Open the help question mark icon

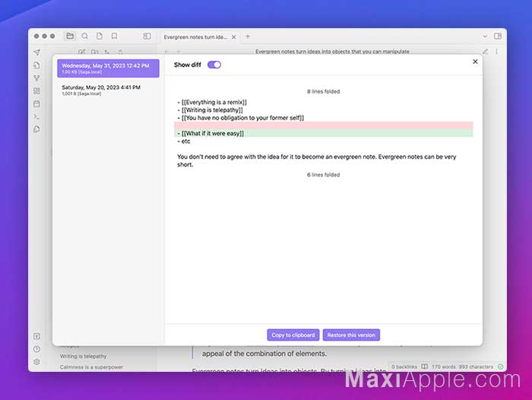pos(36,349)
